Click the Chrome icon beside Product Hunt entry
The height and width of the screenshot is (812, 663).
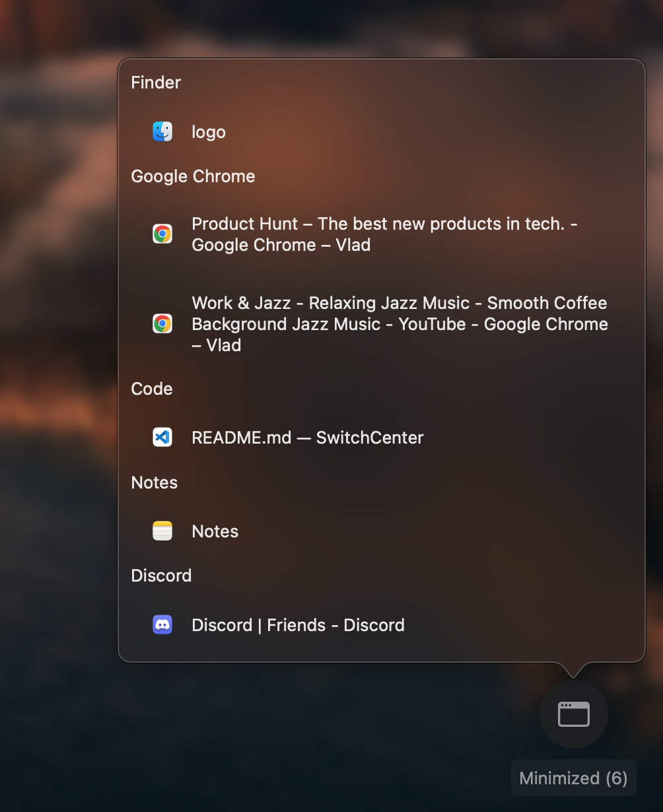click(x=162, y=234)
